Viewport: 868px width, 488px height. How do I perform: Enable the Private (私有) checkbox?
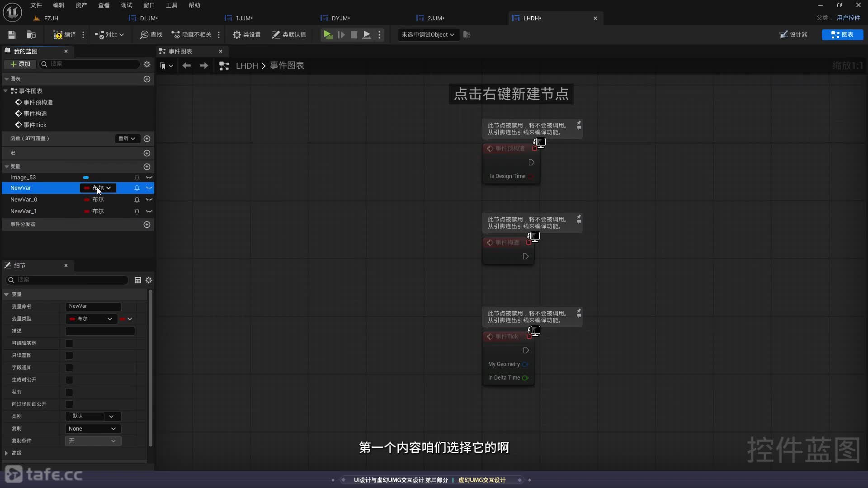[x=69, y=392]
